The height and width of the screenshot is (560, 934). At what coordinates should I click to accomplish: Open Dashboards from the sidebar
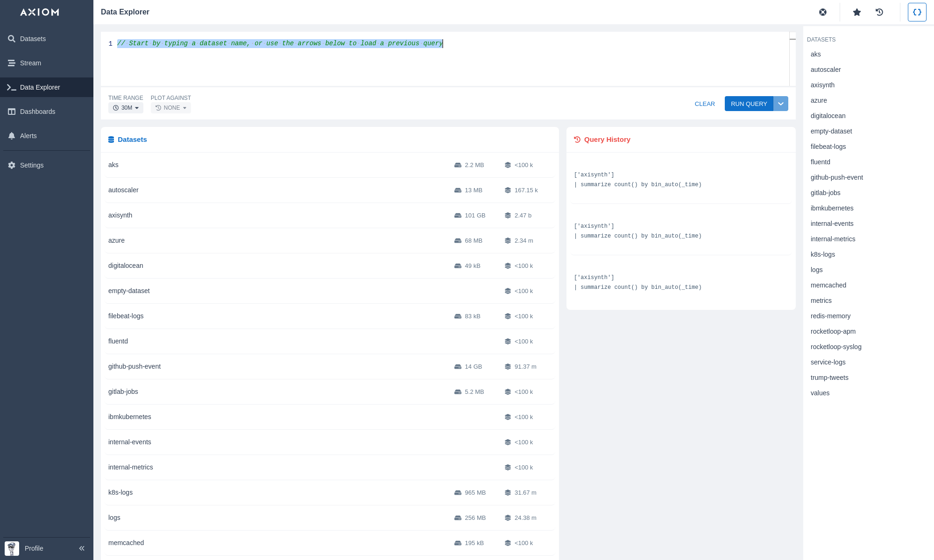37,112
